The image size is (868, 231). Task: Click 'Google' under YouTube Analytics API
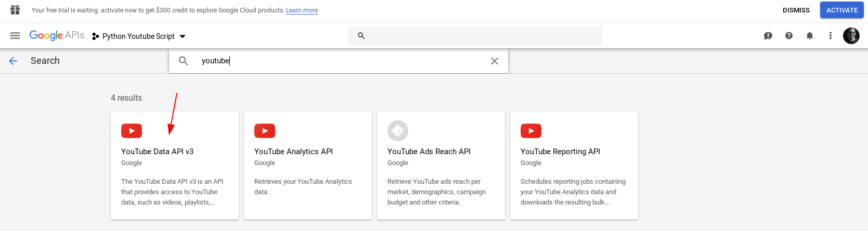click(x=265, y=163)
